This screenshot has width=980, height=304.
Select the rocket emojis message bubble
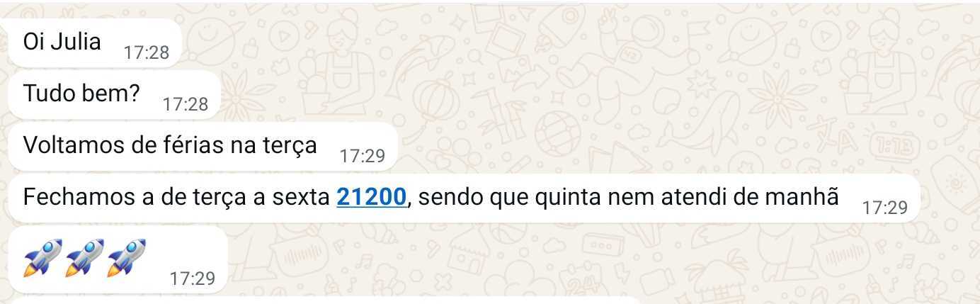[x=118, y=259]
